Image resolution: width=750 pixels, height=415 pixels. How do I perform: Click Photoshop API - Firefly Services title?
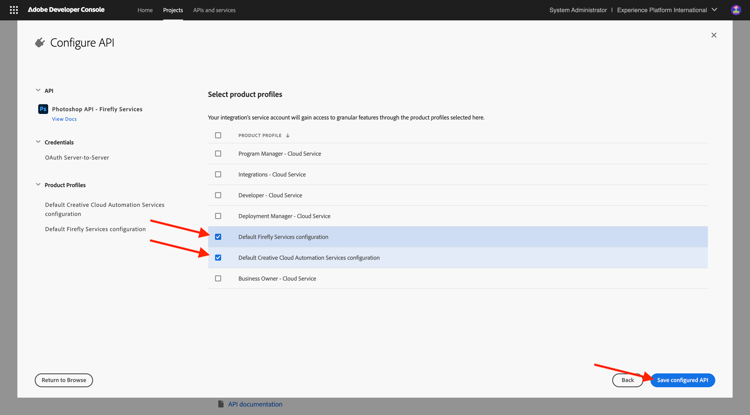(x=97, y=109)
